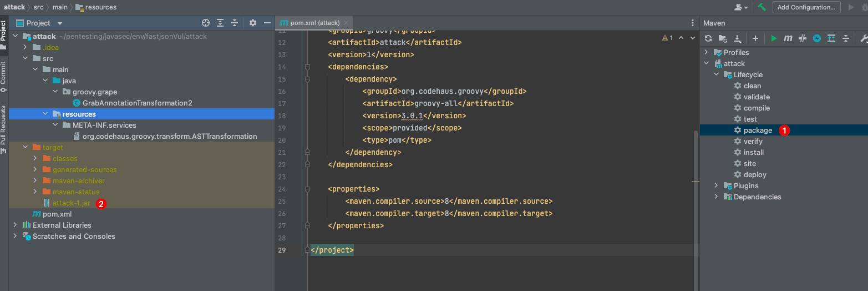
Task: Open Maven settings wrench icon
Action: (864, 38)
